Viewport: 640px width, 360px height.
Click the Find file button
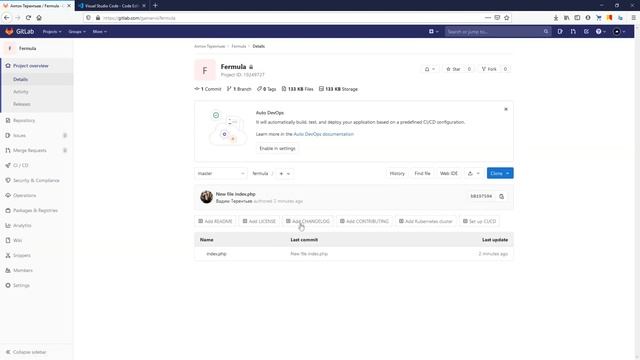pyautogui.click(x=422, y=173)
